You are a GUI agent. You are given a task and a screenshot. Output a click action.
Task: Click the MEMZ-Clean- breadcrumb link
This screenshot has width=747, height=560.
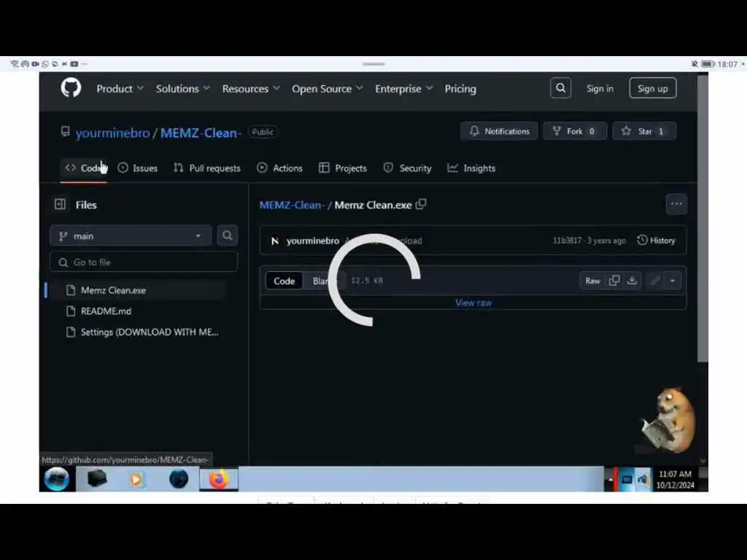(x=292, y=205)
